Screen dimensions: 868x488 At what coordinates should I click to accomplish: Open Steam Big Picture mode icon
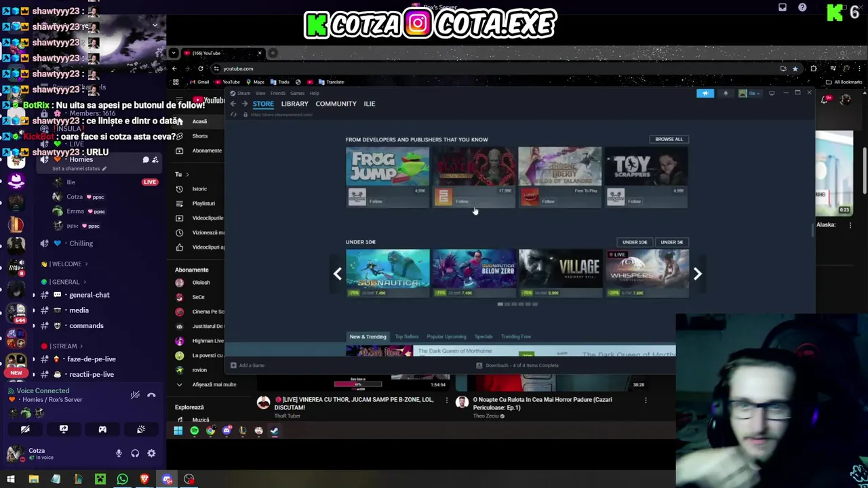tap(772, 93)
